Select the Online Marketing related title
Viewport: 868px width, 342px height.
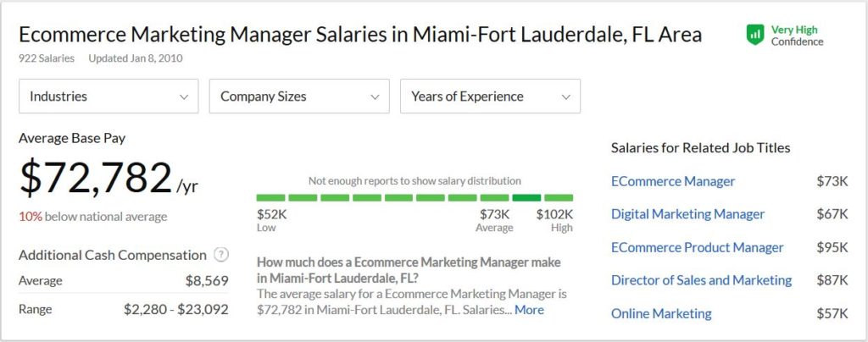pyautogui.click(x=661, y=313)
